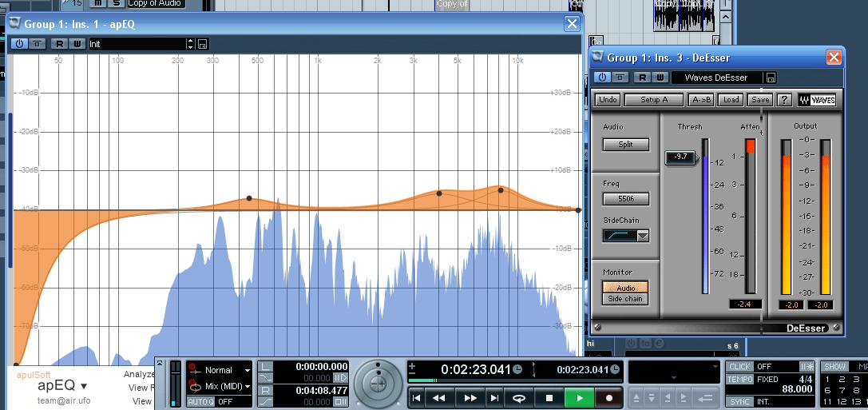The width and height of the screenshot is (868, 410).
Task: Mute the Copy of Audio track
Action: pos(98,2)
